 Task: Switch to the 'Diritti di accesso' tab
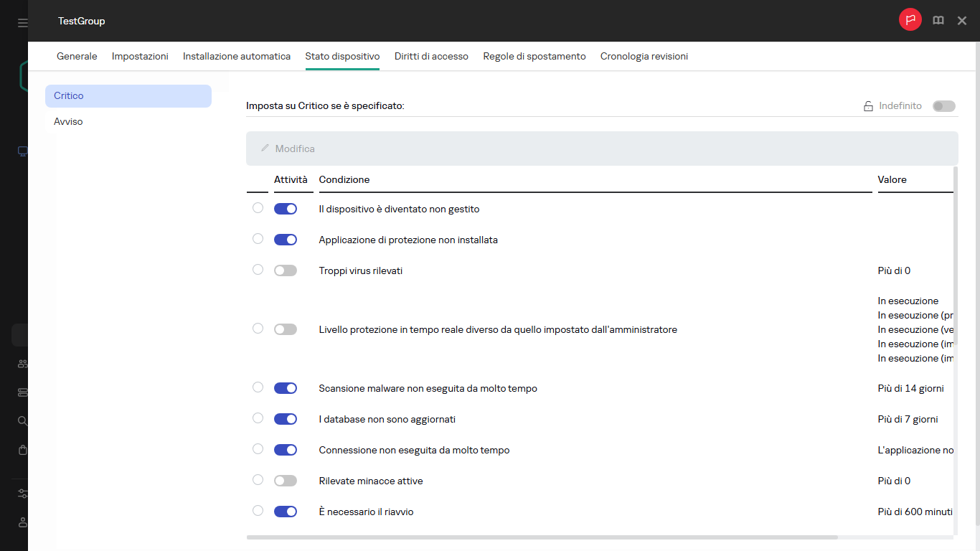click(431, 56)
